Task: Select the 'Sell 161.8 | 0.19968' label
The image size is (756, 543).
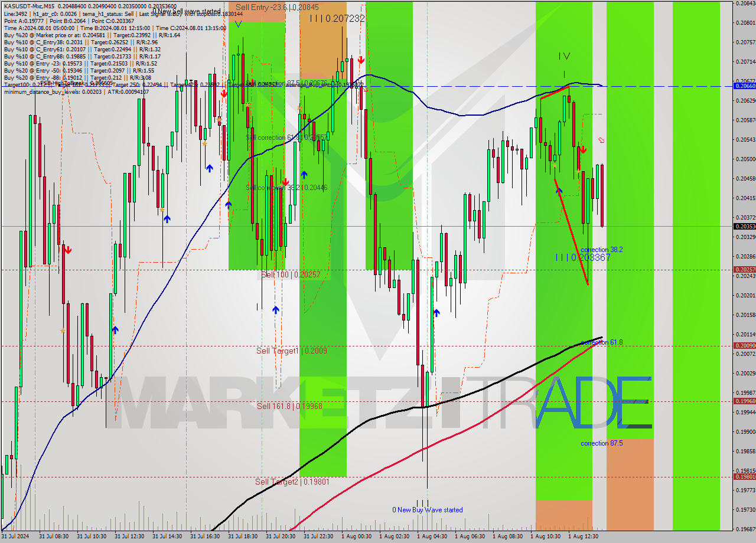Action: point(289,406)
